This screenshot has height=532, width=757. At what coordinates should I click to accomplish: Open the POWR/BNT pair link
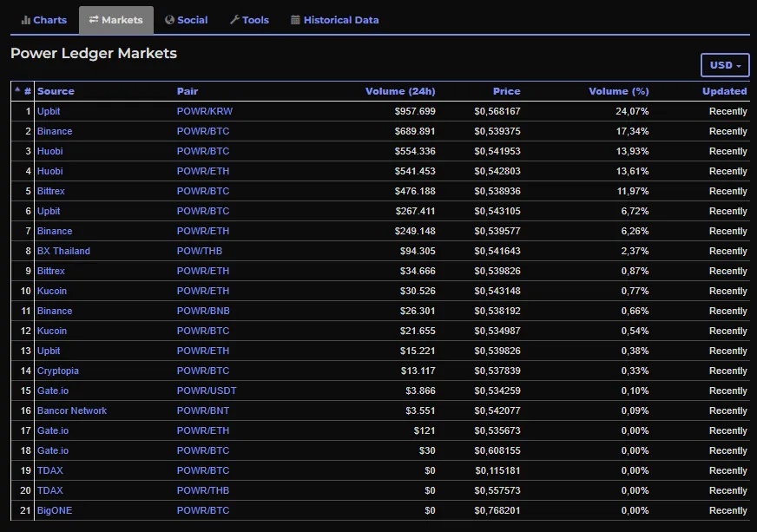coord(203,410)
